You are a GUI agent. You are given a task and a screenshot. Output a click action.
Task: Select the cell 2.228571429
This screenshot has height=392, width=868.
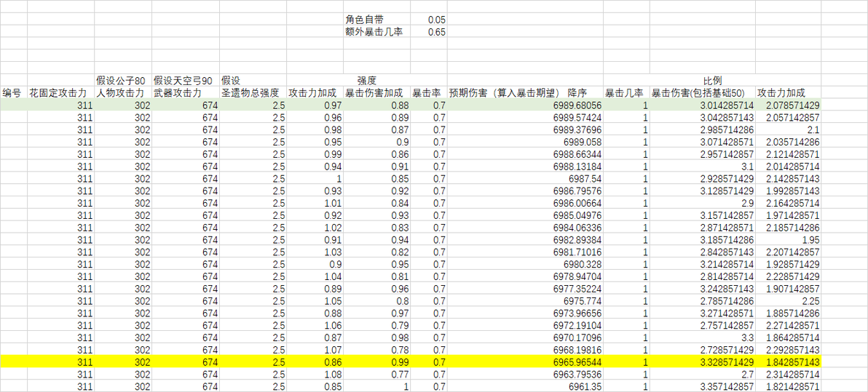(x=788, y=276)
